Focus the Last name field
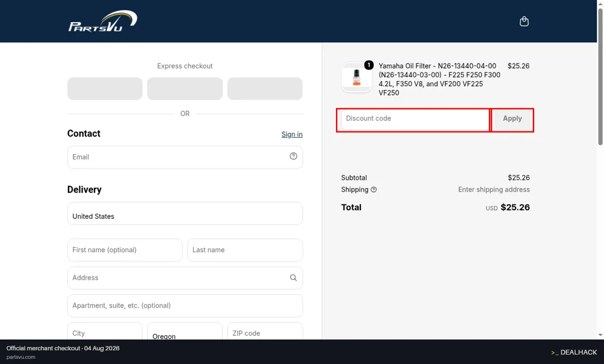 [245, 250]
